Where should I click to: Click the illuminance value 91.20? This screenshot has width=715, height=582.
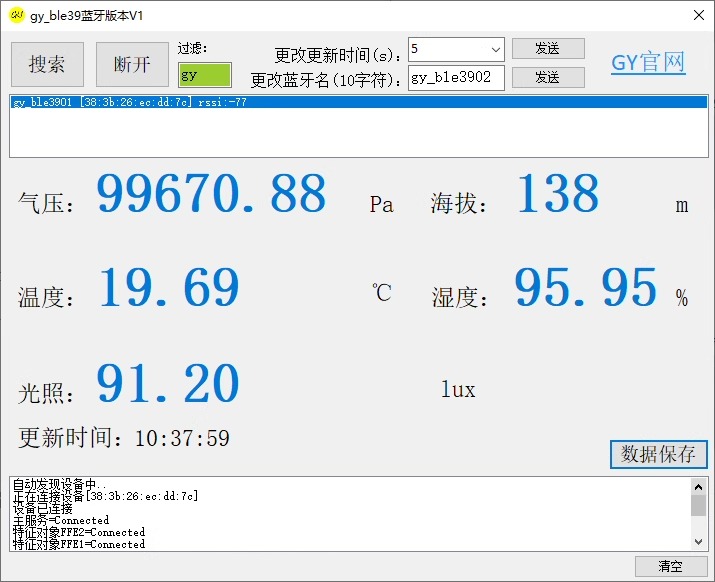(168, 383)
